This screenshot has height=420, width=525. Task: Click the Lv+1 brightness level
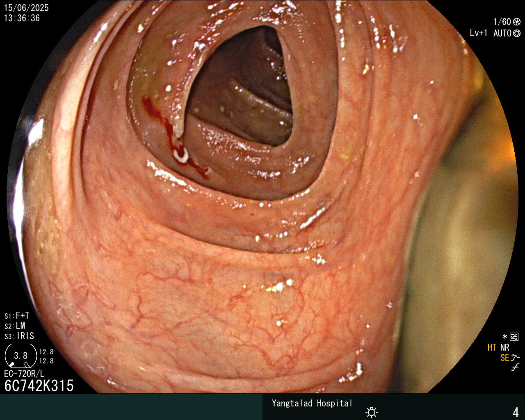[479, 33]
